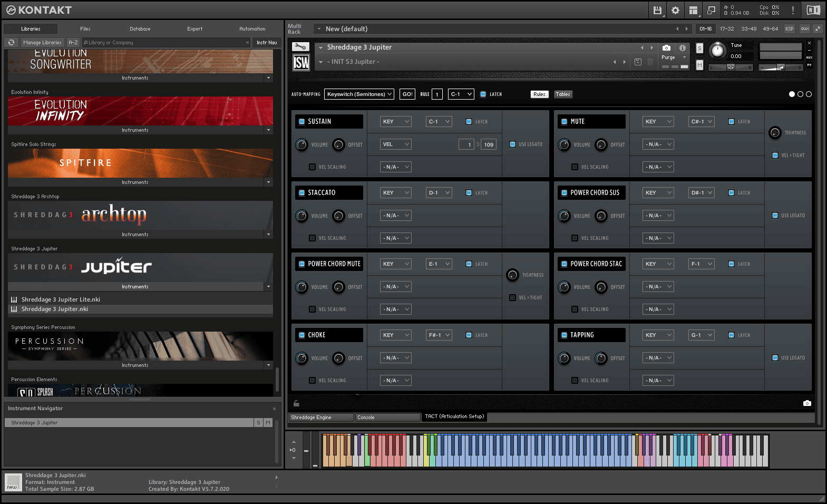827x504 pixels.
Task: Select rack page 17-32
Action: (x=727, y=29)
